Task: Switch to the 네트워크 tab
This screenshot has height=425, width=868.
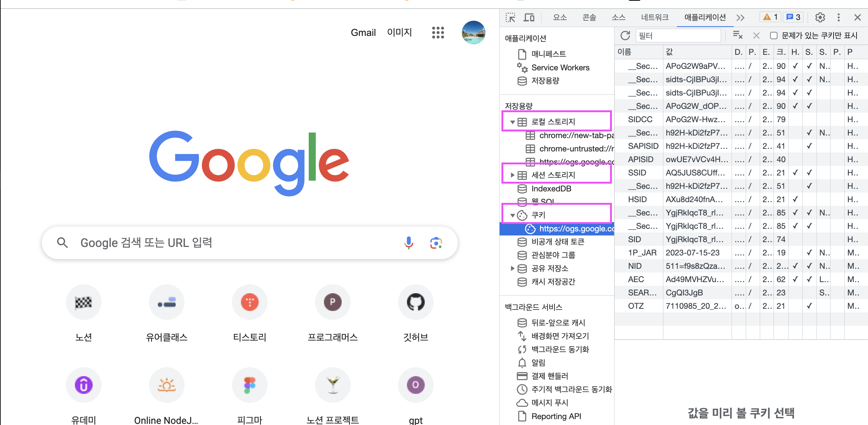Action: pyautogui.click(x=655, y=17)
